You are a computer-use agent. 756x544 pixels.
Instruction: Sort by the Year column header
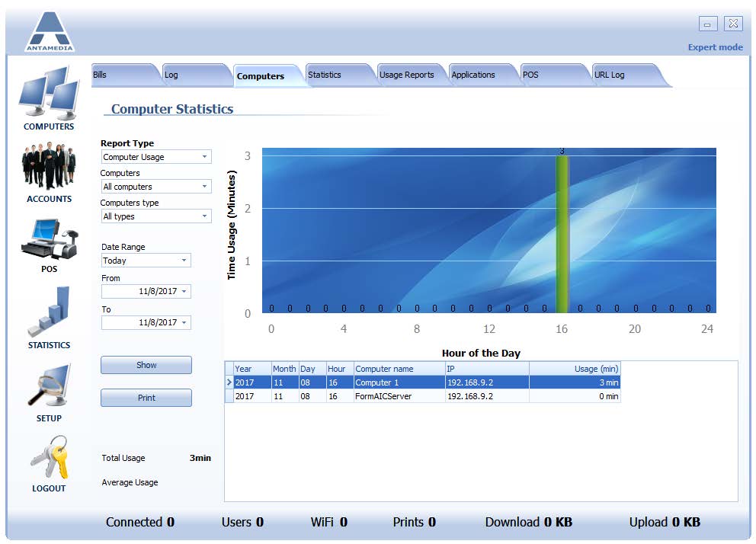tap(253, 369)
